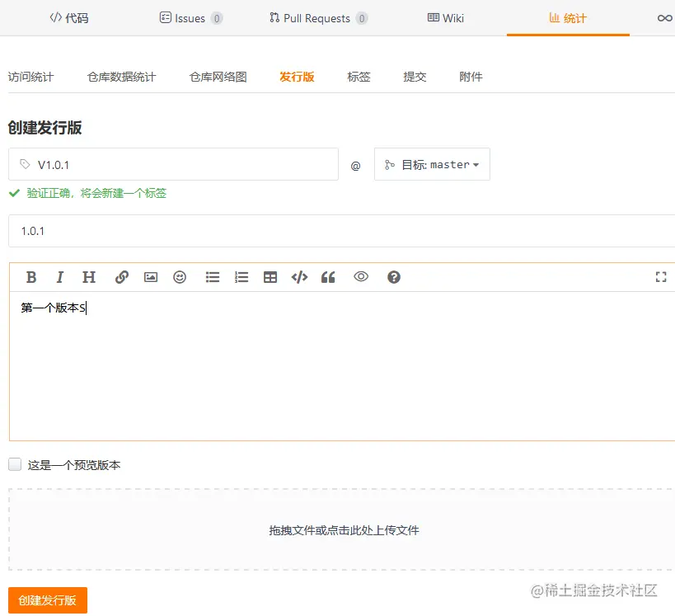
Task: Open the emoji picker
Action: (179, 277)
